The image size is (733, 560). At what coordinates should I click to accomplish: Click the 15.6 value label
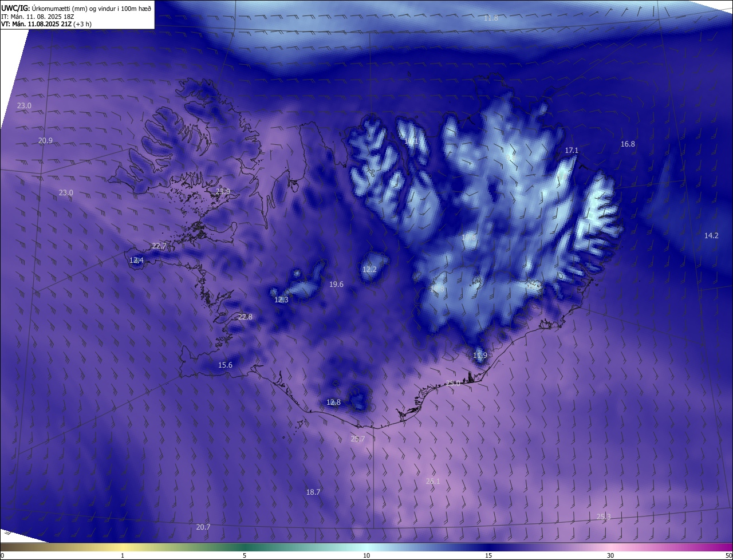(225, 365)
